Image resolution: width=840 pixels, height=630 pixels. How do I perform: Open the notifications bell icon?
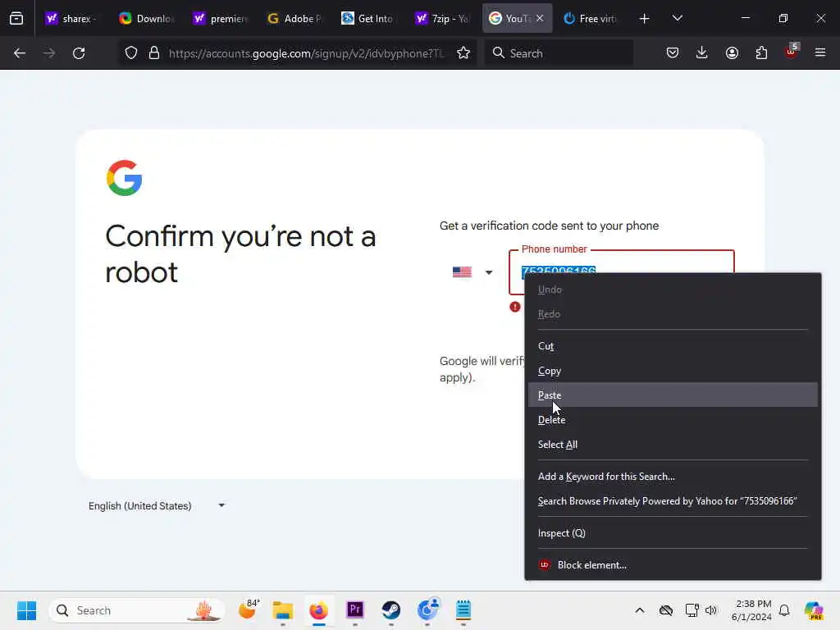784,610
